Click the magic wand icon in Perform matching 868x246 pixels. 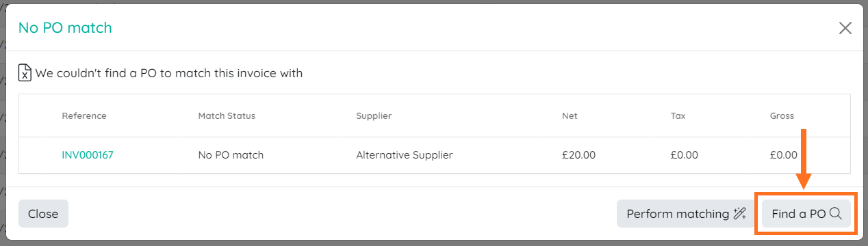tap(739, 214)
